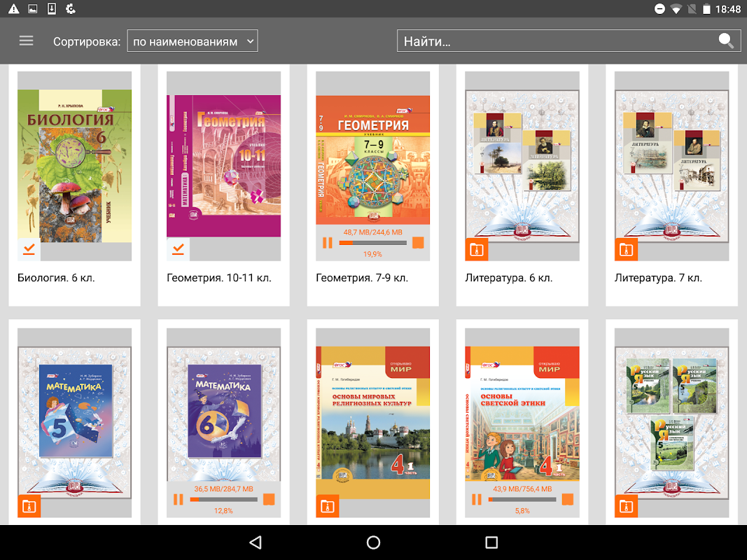Stop the Математика 6 download
747x560 pixels.
269,500
